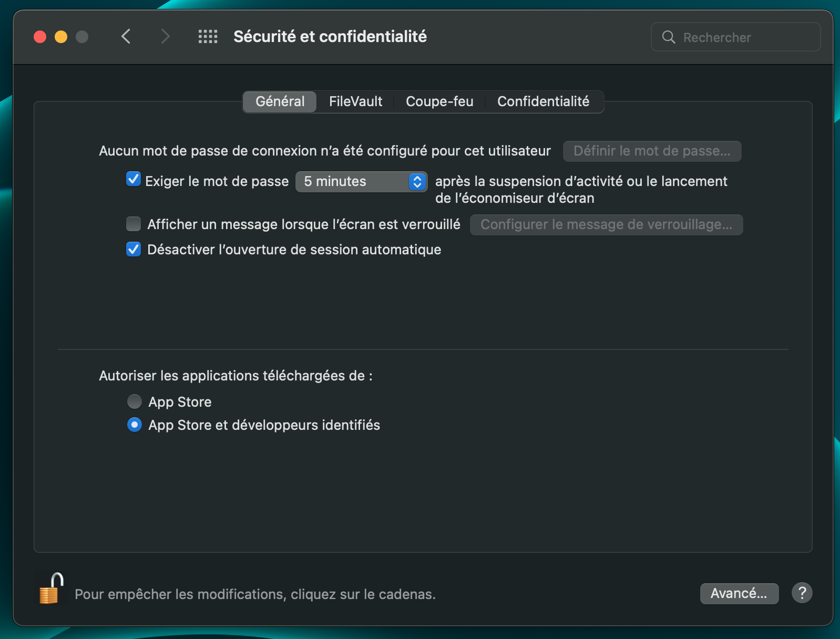Close the window with the red button

click(40, 37)
